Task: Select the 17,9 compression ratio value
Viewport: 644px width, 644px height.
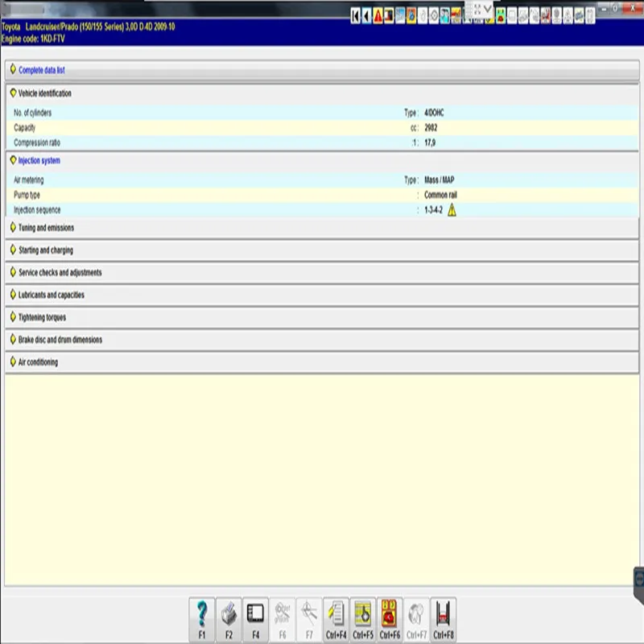Action: (430, 142)
